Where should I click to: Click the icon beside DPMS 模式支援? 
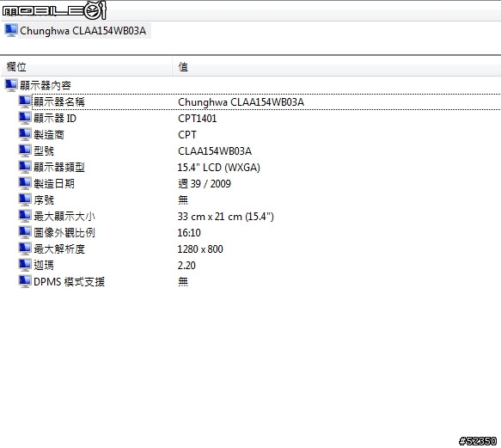pos(25,281)
